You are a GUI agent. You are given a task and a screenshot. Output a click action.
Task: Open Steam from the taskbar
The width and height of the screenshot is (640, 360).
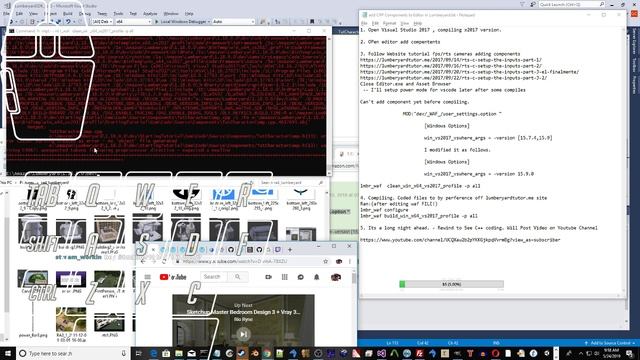[242, 353]
